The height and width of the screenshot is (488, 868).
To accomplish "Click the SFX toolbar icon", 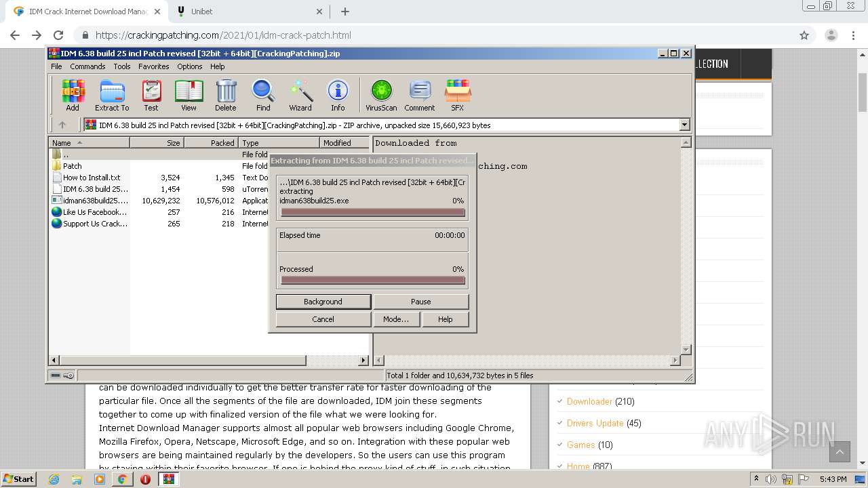I will click(458, 95).
